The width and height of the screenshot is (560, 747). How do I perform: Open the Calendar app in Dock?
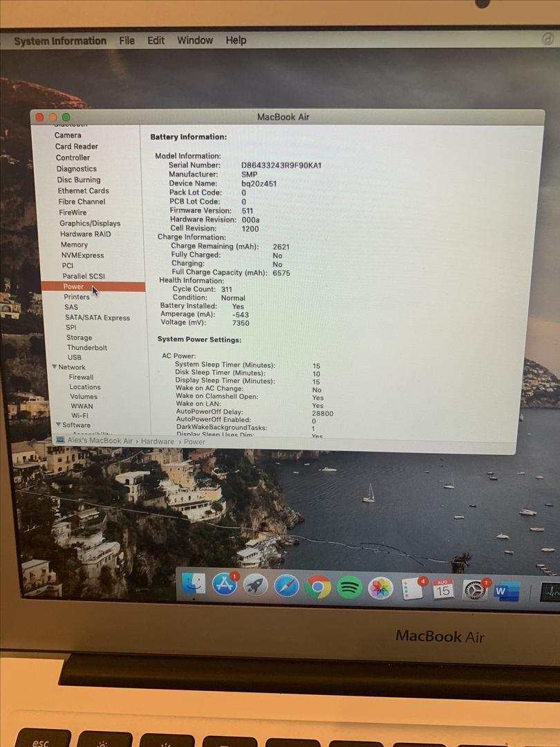click(443, 590)
